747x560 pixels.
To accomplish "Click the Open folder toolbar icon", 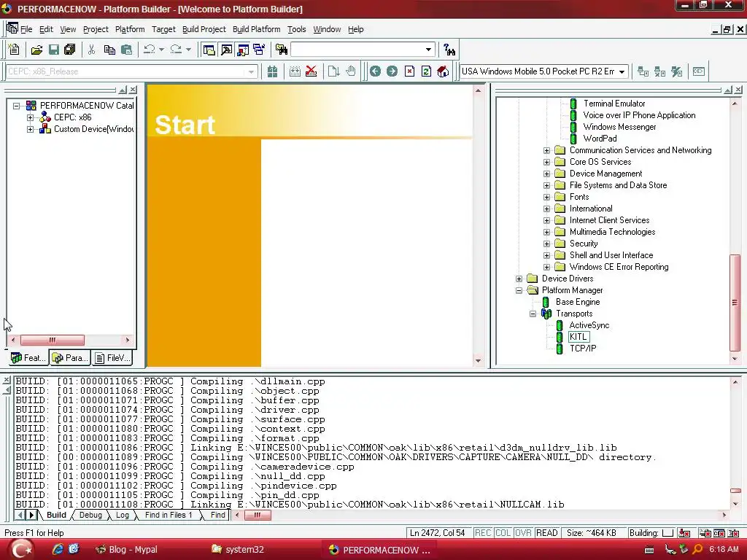I will pyautogui.click(x=36, y=50).
